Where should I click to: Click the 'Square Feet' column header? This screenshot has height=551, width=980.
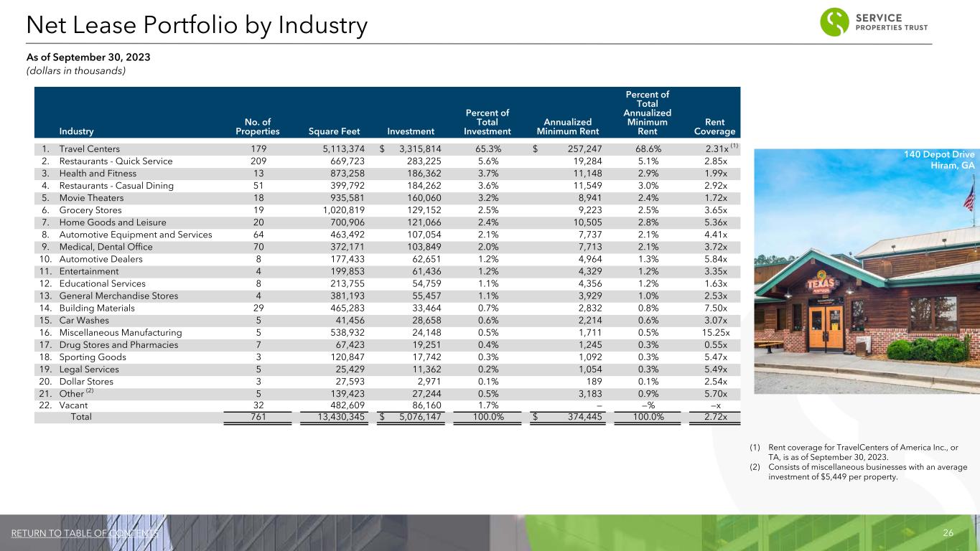pyautogui.click(x=336, y=131)
